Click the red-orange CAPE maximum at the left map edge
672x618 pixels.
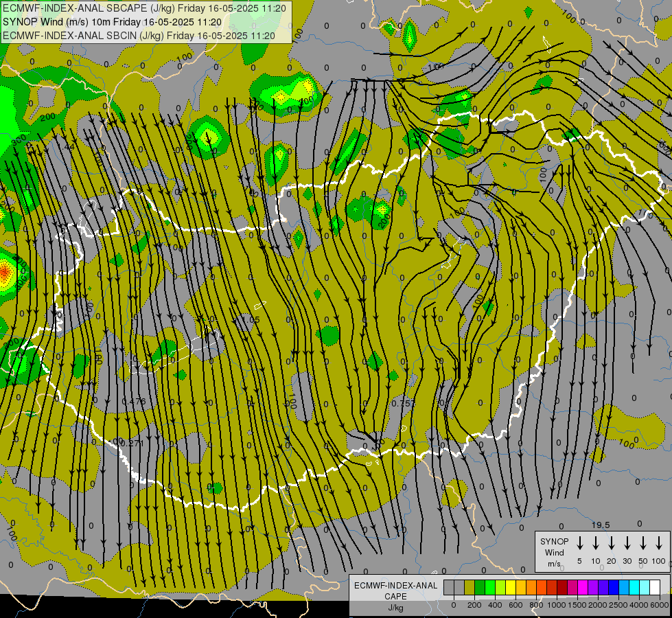click(3, 272)
